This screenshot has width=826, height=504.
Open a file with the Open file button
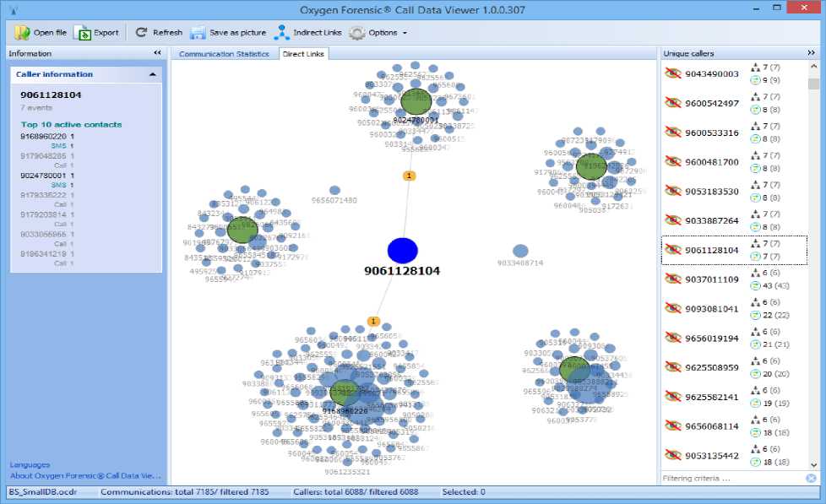pyautogui.click(x=41, y=33)
